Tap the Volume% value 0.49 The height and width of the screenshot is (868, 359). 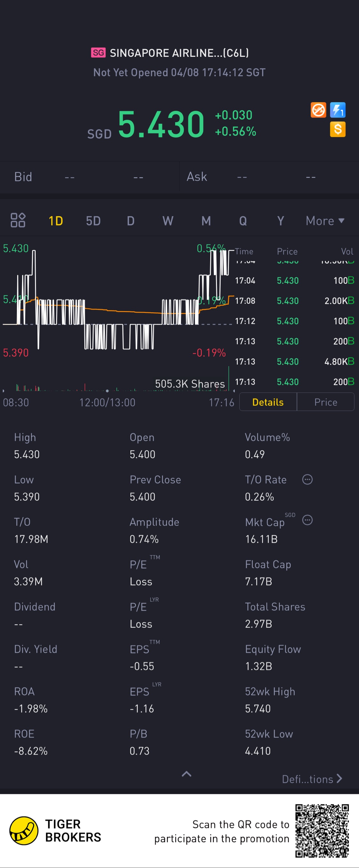click(x=255, y=454)
